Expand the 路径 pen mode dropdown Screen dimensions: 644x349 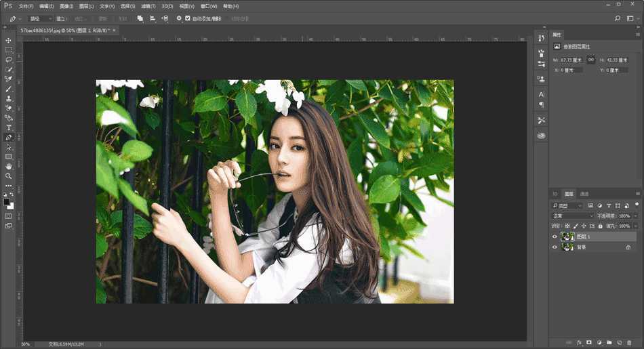point(40,18)
